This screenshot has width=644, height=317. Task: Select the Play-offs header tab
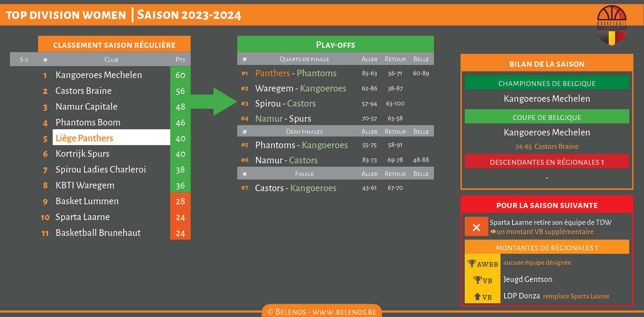[335, 45]
